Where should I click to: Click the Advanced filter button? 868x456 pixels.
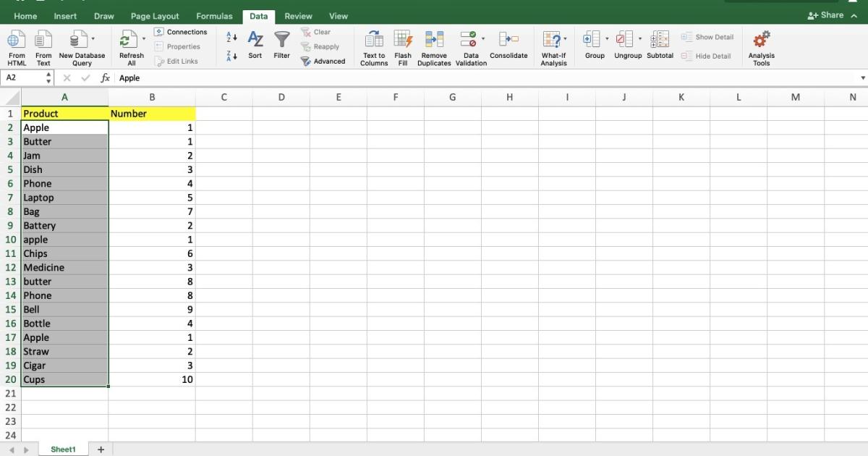323,62
